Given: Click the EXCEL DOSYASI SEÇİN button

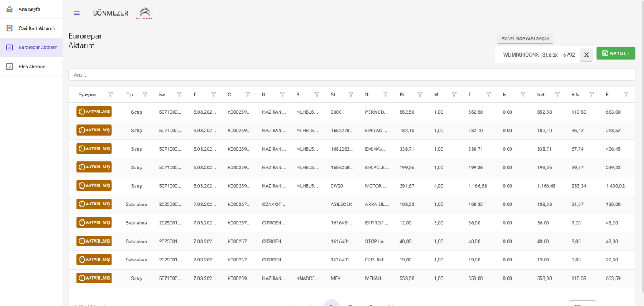Looking at the screenshot, I should [525, 39].
